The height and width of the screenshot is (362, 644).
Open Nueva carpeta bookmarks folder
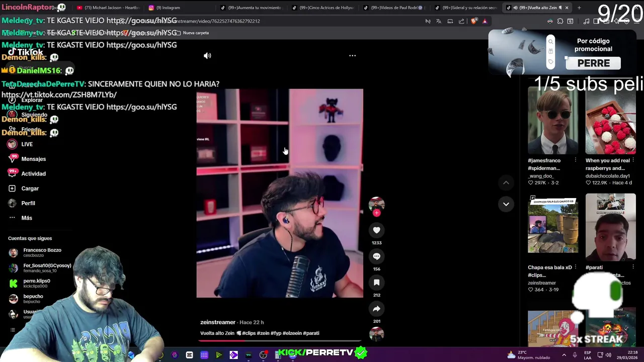pyautogui.click(x=192, y=33)
